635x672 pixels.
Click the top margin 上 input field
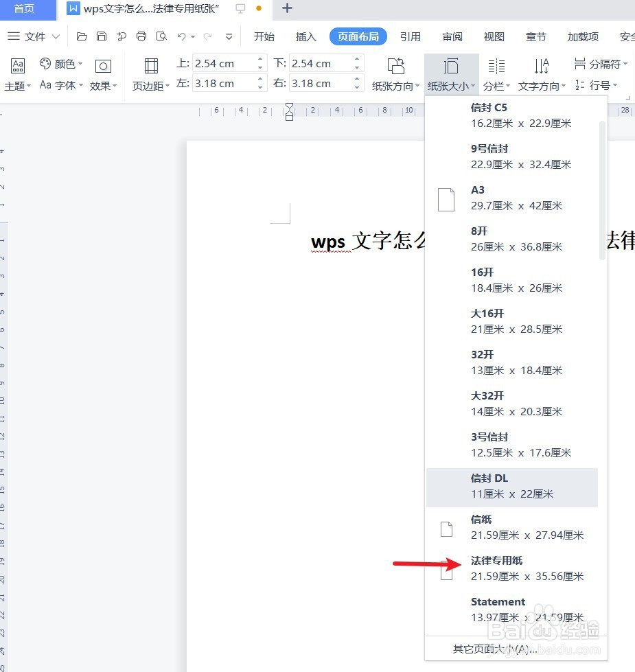224,63
